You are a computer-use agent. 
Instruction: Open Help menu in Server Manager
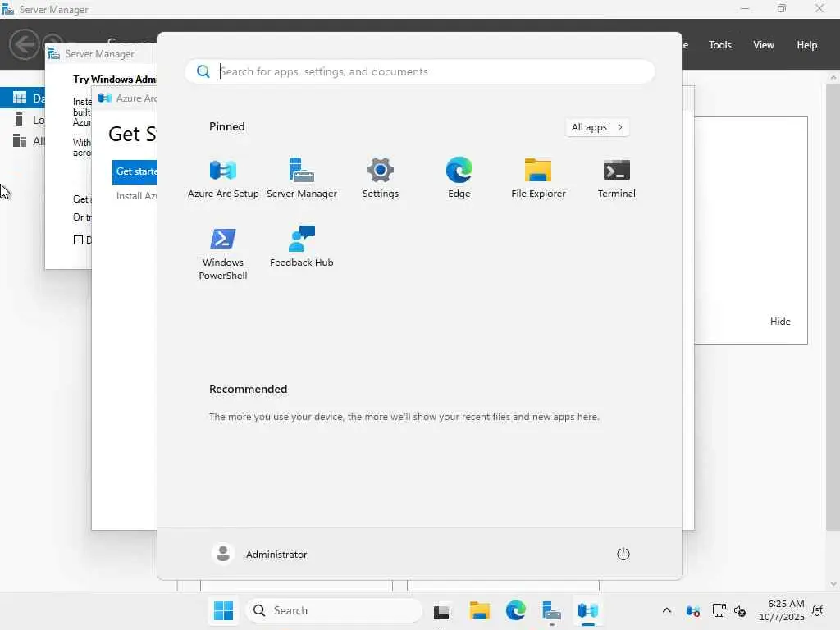pyautogui.click(x=807, y=45)
